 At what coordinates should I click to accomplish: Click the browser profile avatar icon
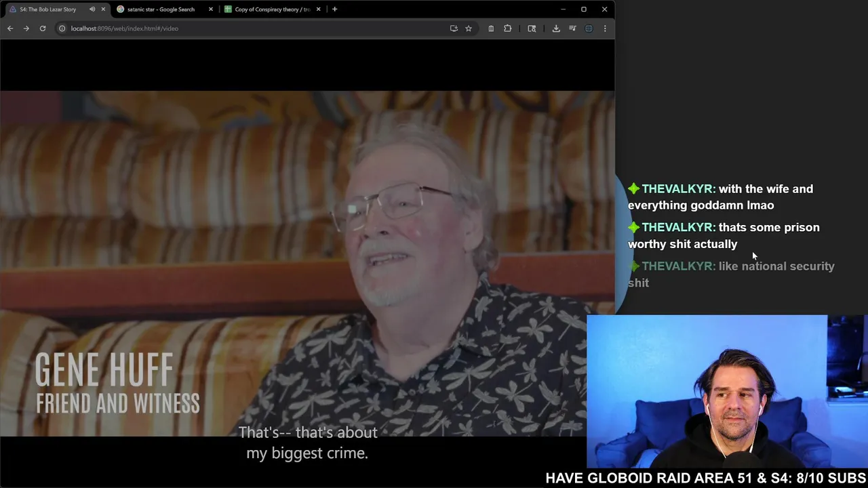[589, 28]
